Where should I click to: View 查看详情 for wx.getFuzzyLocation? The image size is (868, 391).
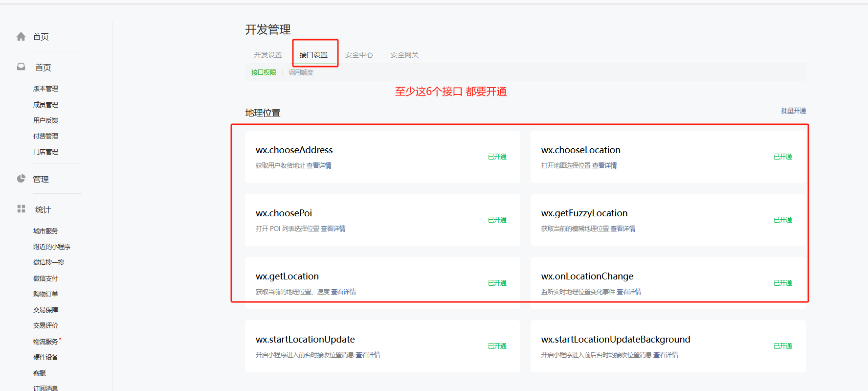[x=623, y=229]
